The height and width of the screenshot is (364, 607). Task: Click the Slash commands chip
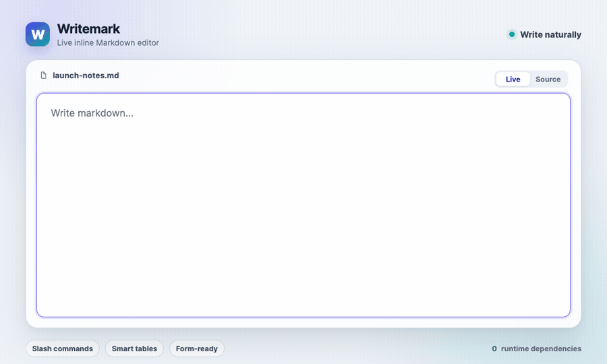tap(62, 348)
